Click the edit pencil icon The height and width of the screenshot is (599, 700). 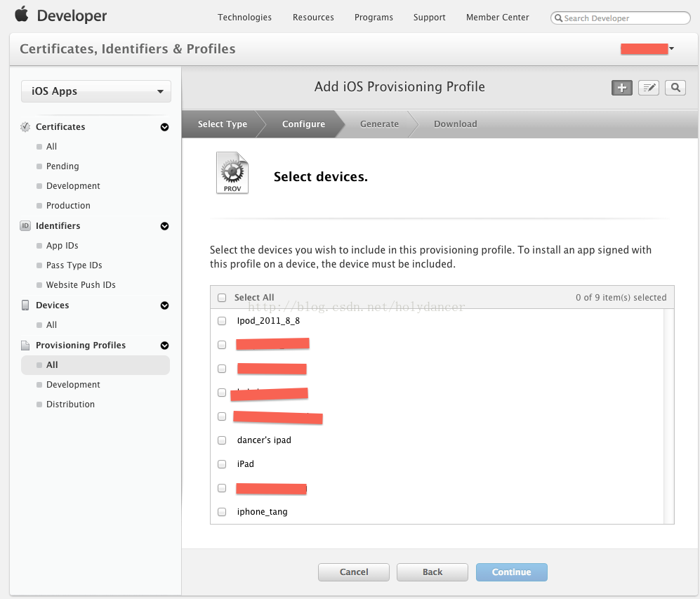pyautogui.click(x=649, y=88)
